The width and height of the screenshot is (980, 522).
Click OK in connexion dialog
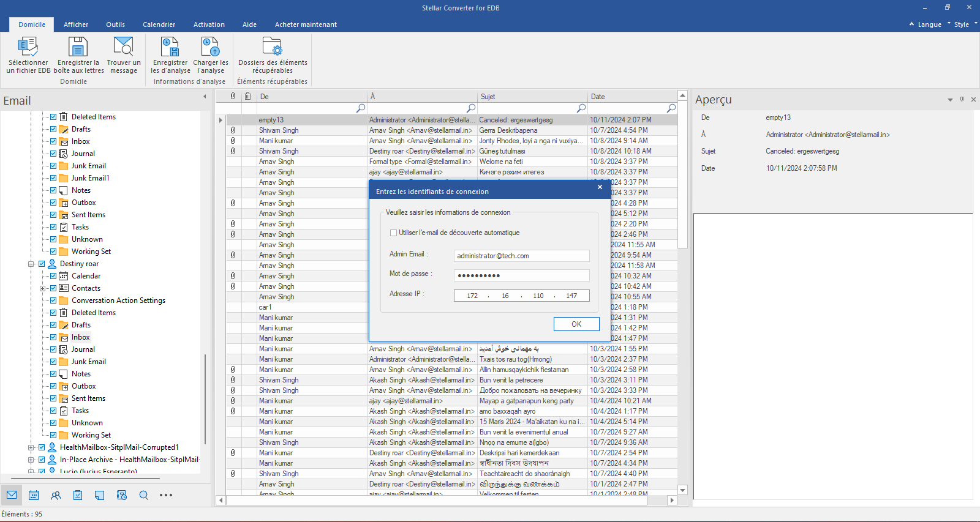pos(576,324)
